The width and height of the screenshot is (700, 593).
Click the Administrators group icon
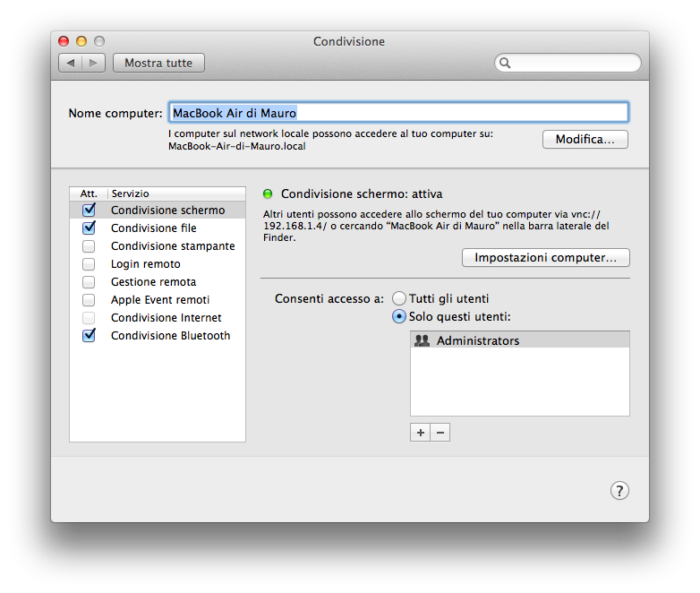[422, 340]
